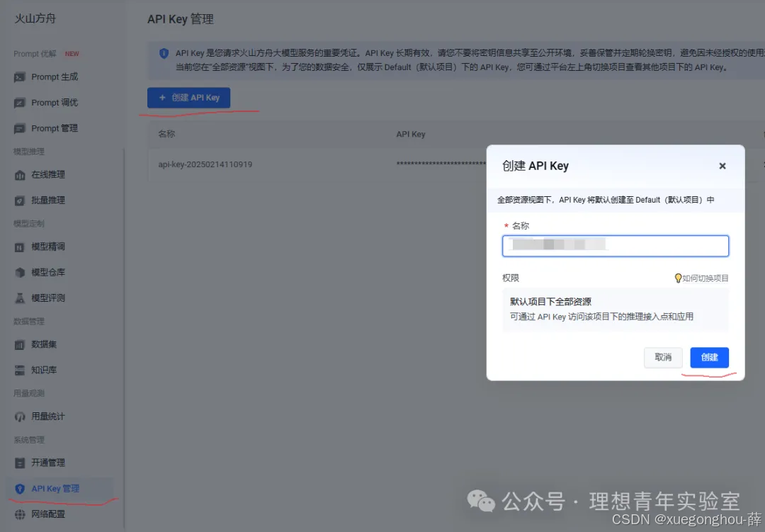Click the lightbulb icon beside 如何切换项目
This screenshot has height=532, width=765.
pos(678,278)
